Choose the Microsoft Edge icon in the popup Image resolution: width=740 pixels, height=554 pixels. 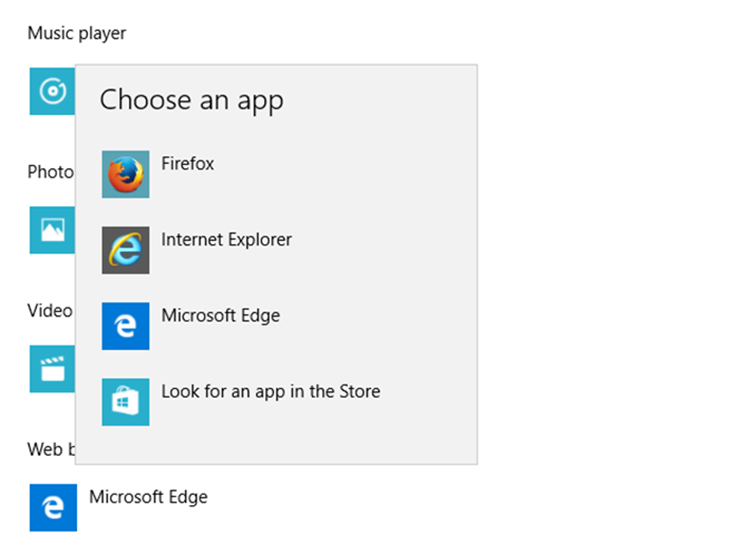[x=125, y=326]
